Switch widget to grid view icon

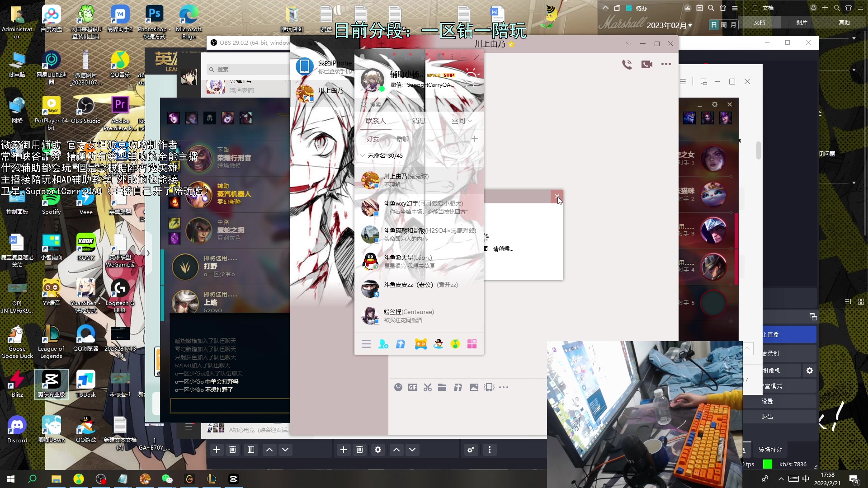click(x=861, y=301)
